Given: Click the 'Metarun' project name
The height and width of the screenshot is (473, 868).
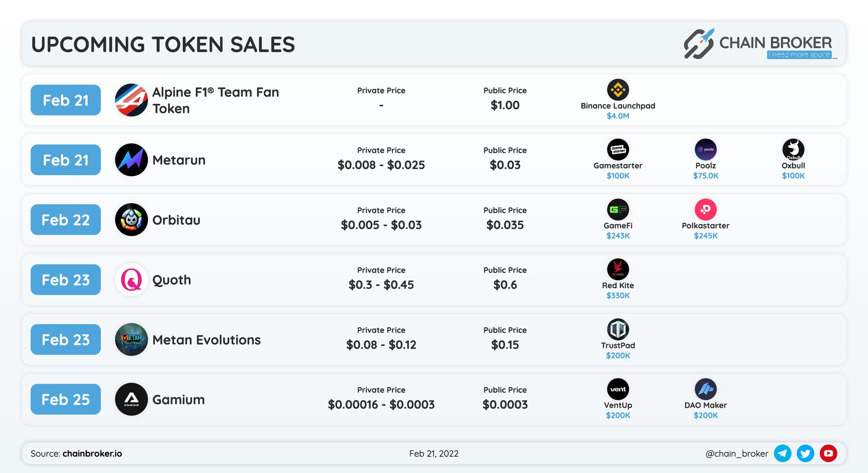Looking at the screenshot, I should pyautogui.click(x=179, y=160).
